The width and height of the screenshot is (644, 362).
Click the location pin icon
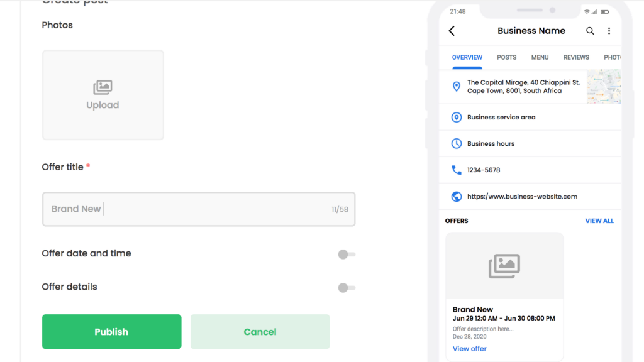pos(457,87)
